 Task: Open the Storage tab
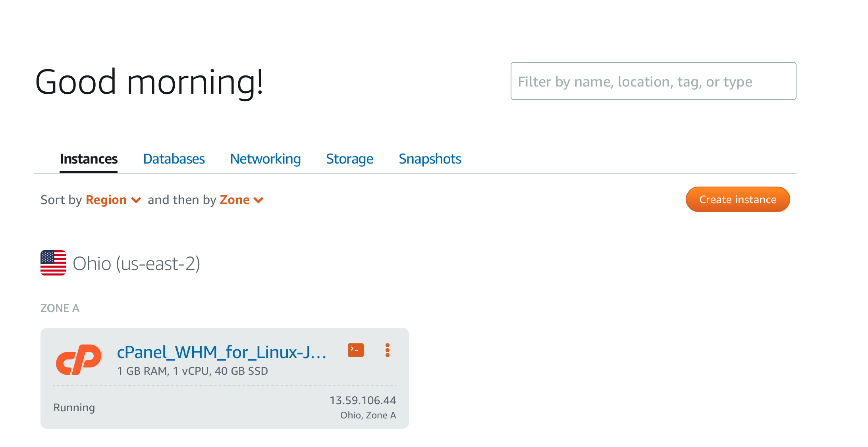pos(349,159)
